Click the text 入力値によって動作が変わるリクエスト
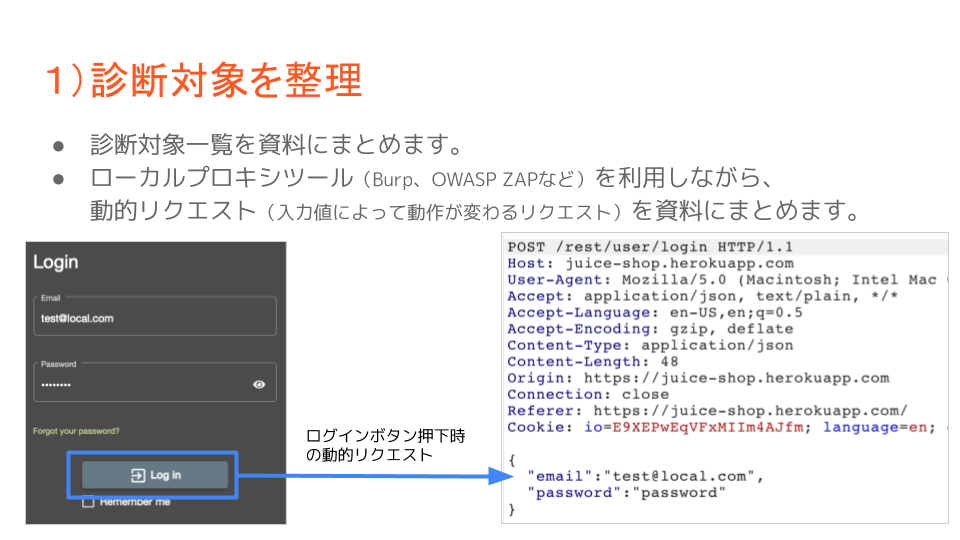Screen dimensions: 960x540 [x=444, y=212]
